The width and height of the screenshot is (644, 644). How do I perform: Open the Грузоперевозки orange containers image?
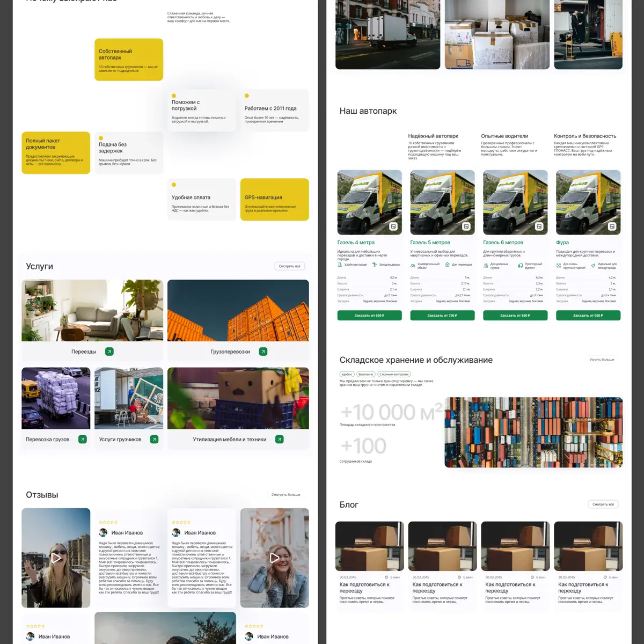[x=238, y=310]
